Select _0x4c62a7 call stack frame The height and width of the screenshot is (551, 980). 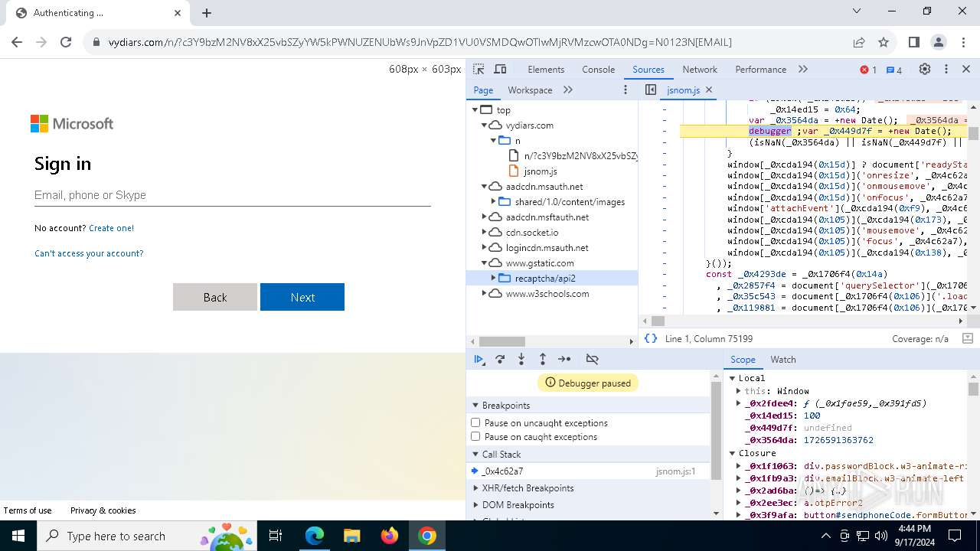tap(589, 471)
